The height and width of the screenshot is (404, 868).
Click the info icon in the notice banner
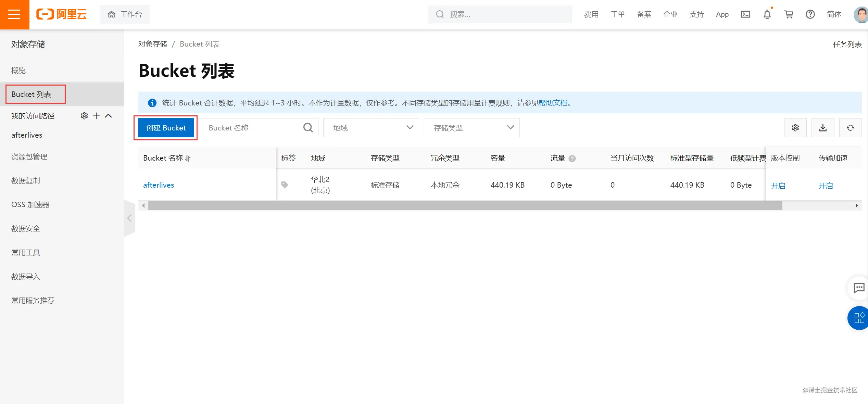(152, 103)
